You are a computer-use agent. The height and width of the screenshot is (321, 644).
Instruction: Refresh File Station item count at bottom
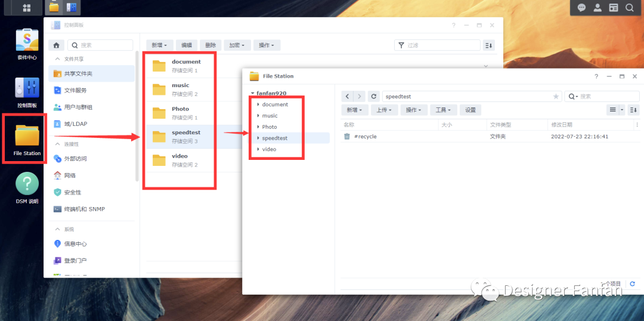[x=633, y=283]
